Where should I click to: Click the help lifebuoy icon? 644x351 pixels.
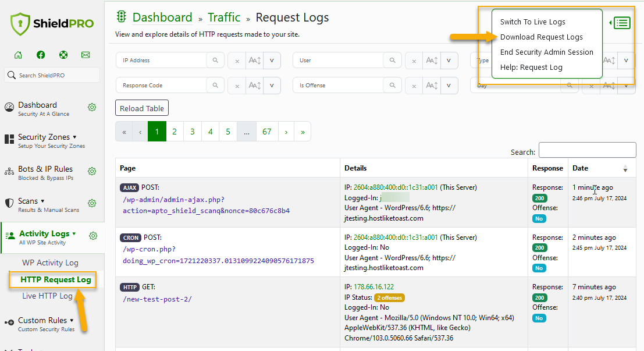click(63, 54)
